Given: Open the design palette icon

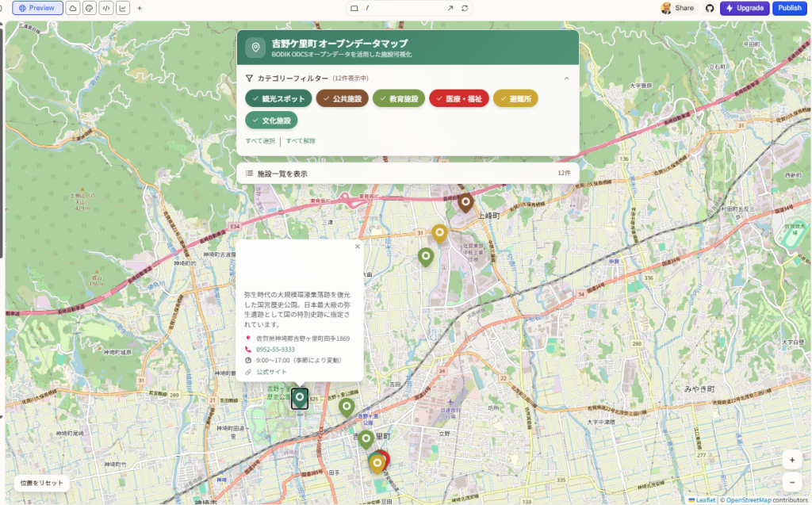Looking at the screenshot, I should (x=89, y=8).
